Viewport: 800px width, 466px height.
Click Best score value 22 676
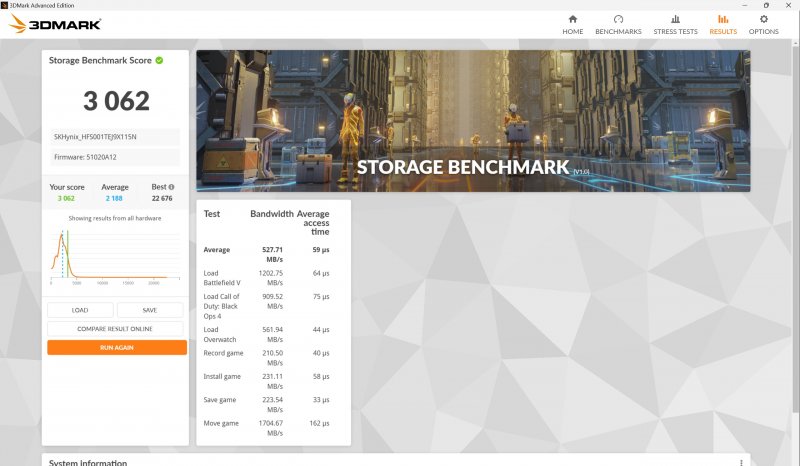pyautogui.click(x=162, y=199)
